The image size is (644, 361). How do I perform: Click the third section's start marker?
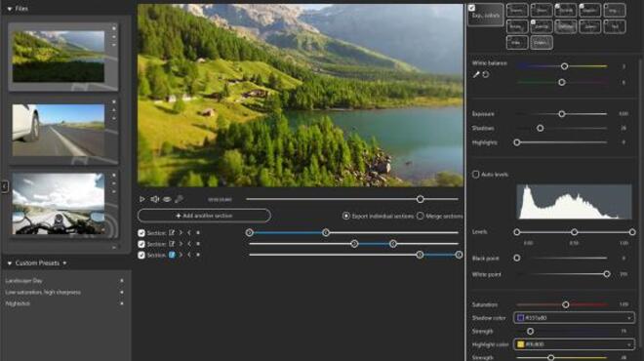[420, 255]
